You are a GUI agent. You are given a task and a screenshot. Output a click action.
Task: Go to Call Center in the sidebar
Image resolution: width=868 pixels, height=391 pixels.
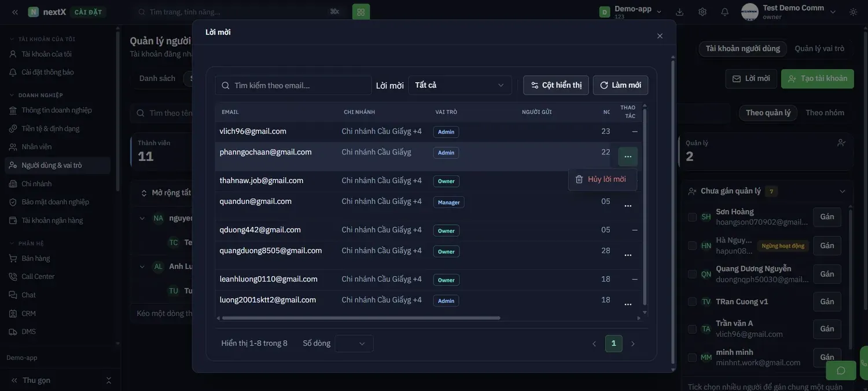point(58,276)
